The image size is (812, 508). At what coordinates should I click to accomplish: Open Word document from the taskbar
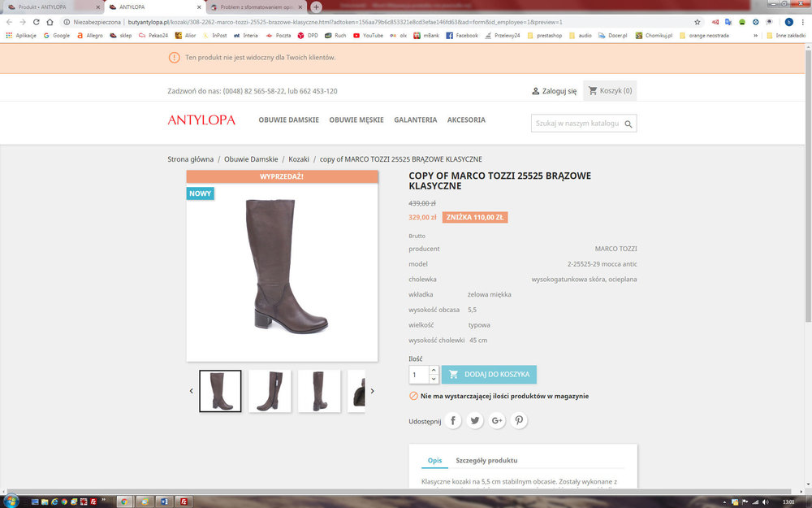point(164,501)
